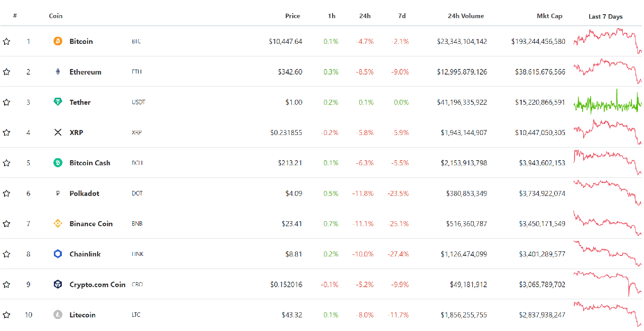644x331 pixels.
Task: Click XRP price $0.231855
Action: (x=286, y=133)
